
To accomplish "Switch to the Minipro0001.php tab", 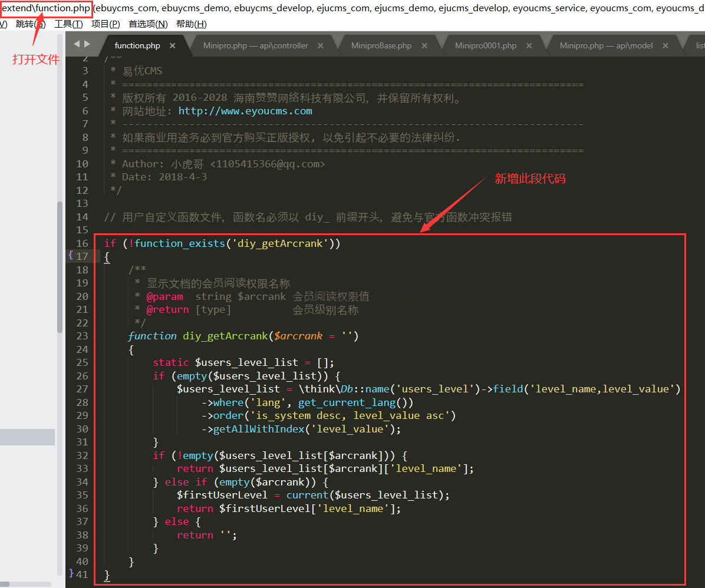I will 485,45.
